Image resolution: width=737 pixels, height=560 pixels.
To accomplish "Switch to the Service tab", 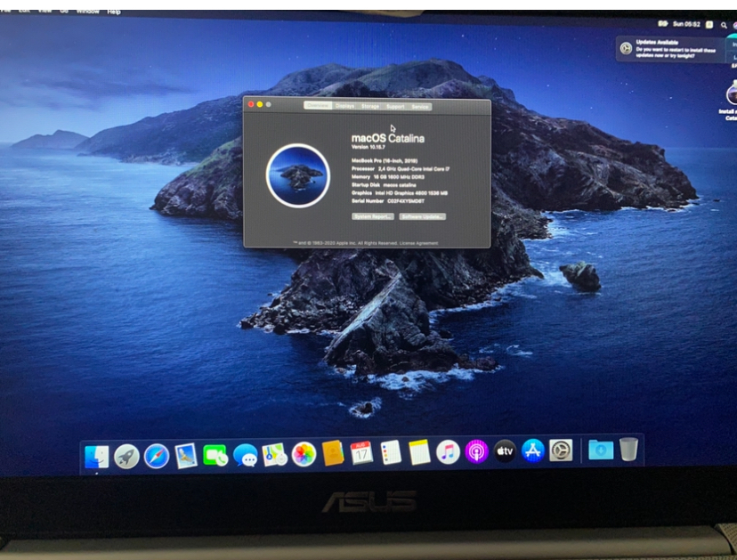I will pyautogui.click(x=420, y=107).
